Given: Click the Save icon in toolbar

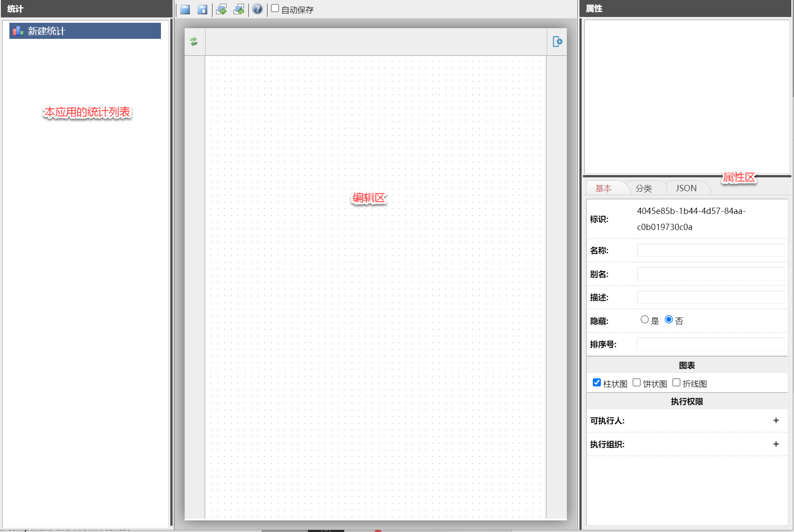Looking at the screenshot, I should [x=185, y=9].
